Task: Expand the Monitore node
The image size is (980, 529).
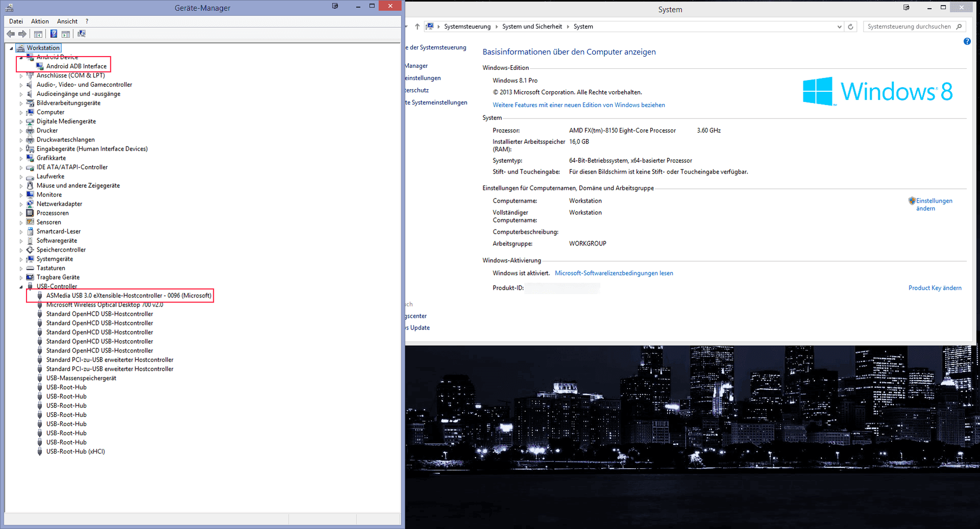Action: [x=21, y=195]
